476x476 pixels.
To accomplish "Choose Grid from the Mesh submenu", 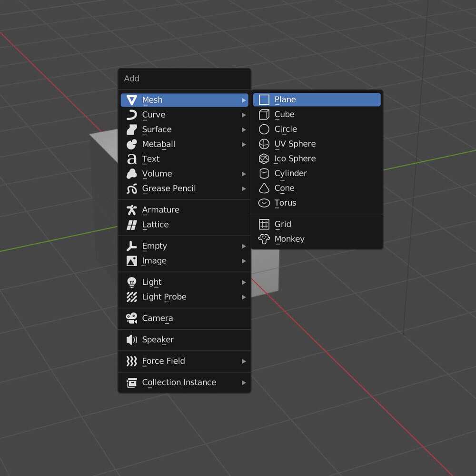I will (283, 224).
